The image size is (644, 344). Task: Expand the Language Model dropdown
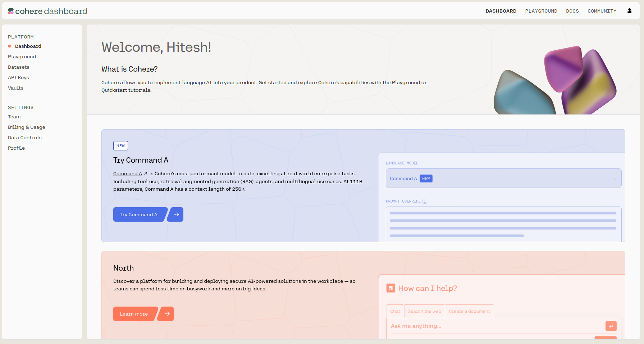pyautogui.click(x=503, y=178)
